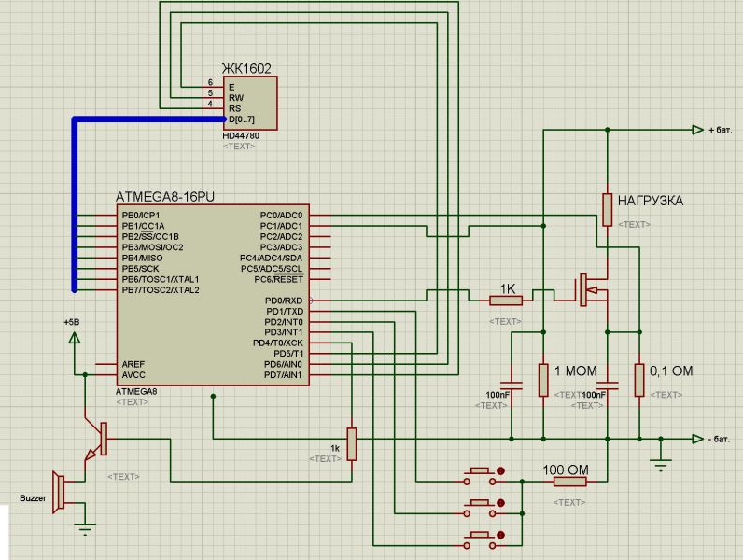Select the 1K gate resistor
Screen dimensions: 743x560
click(506, 300)
